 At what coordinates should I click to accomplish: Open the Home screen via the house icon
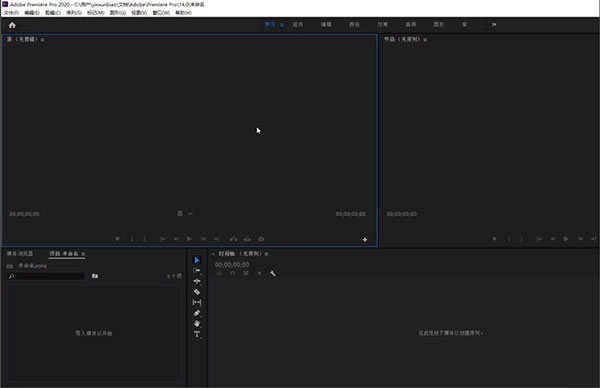point(12,25)
